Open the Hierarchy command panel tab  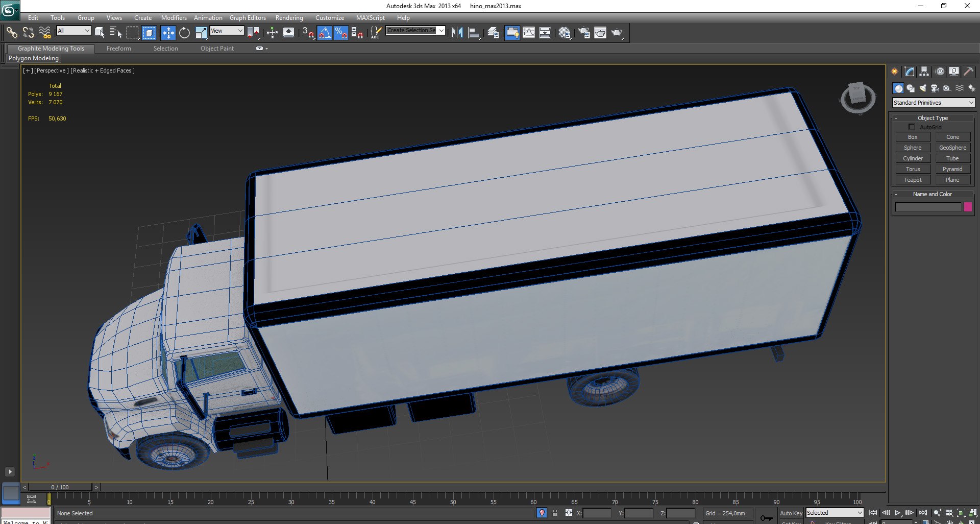pos(924,72)
